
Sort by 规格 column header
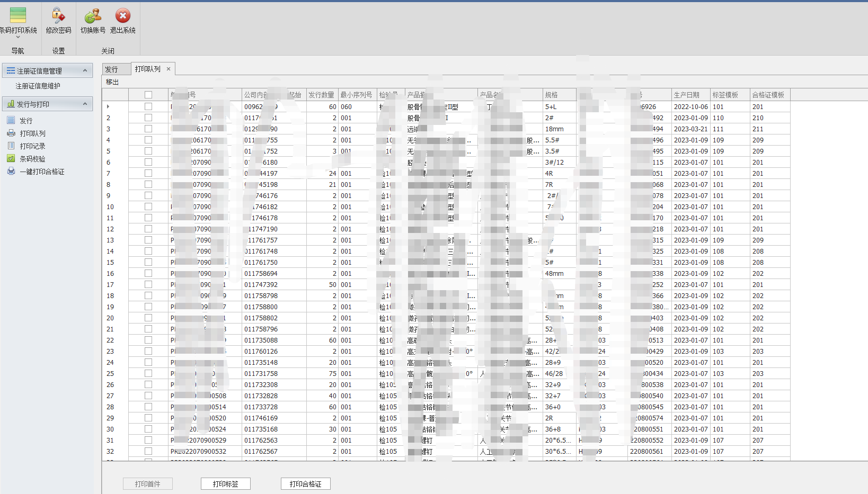point(559,95)
